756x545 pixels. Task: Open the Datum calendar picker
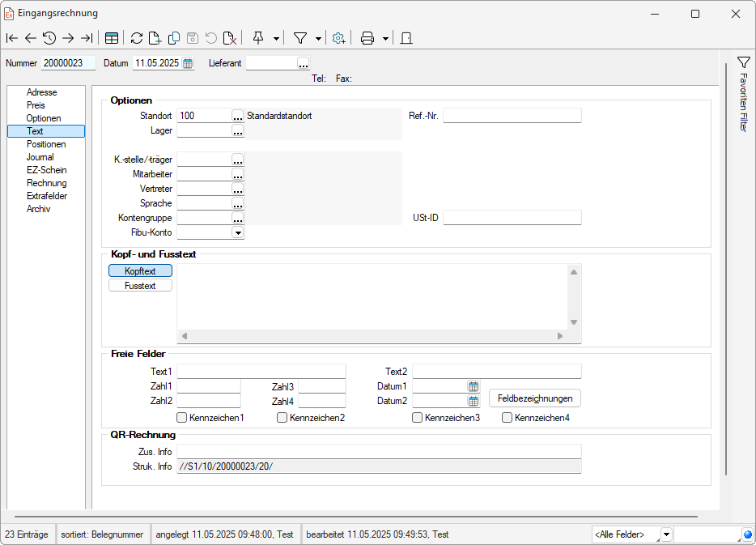point(188,63)
